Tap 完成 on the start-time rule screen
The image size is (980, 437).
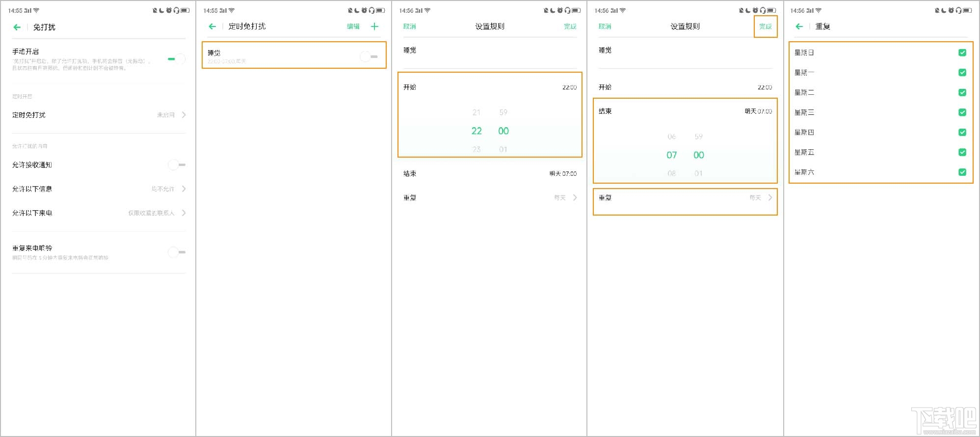pyautogui.click(x=570, y=27)
